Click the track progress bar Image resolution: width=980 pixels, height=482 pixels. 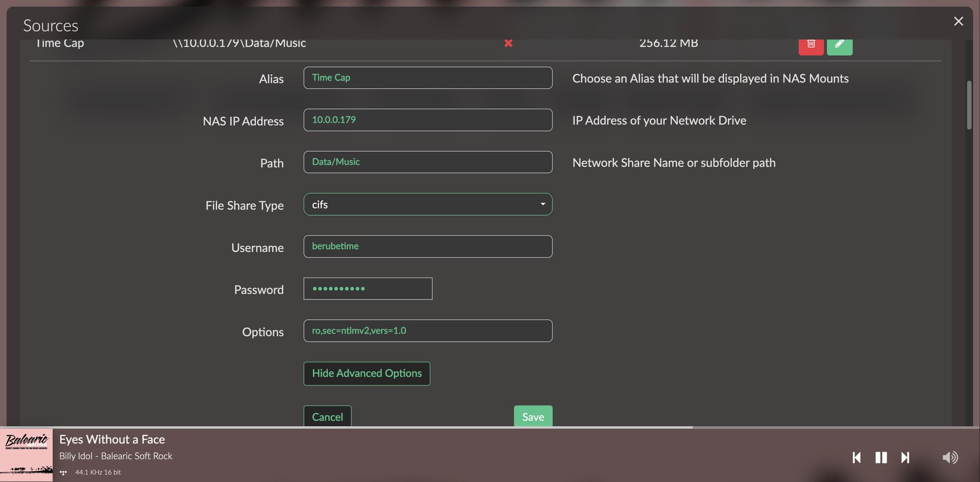click(x=490, y=427)
